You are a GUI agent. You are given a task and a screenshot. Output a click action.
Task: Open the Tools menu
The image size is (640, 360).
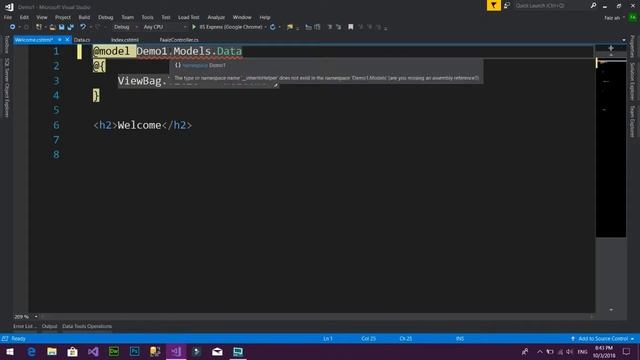(147, 17)
